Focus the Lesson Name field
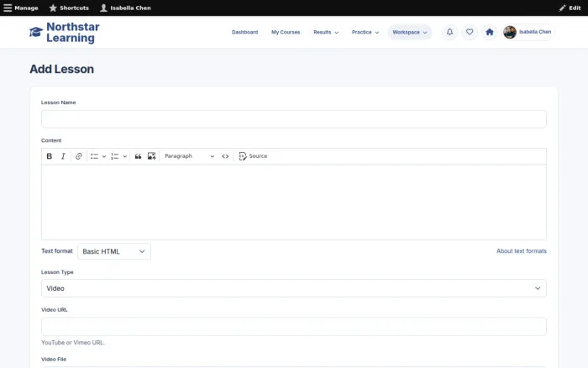588x368 pixels. (x=294, y=119)
